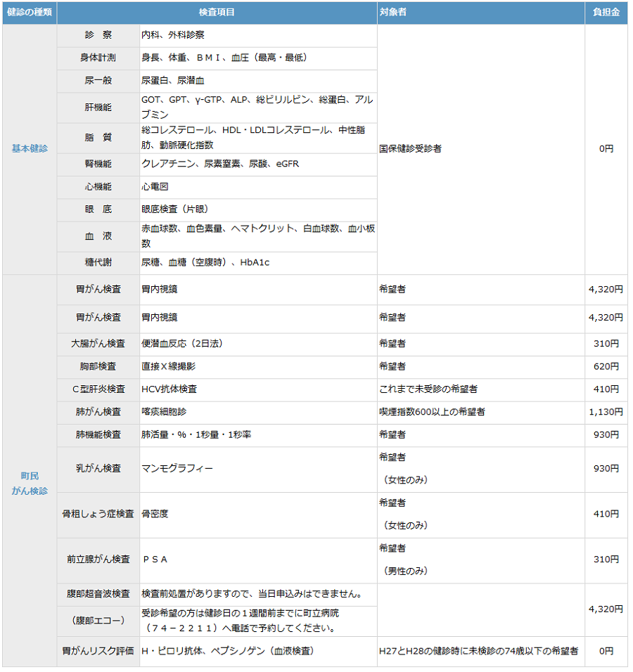This screenshot has width=633, height=672.
Task: Click 930円 in the 乳がん検査 row
Action: 606,470
